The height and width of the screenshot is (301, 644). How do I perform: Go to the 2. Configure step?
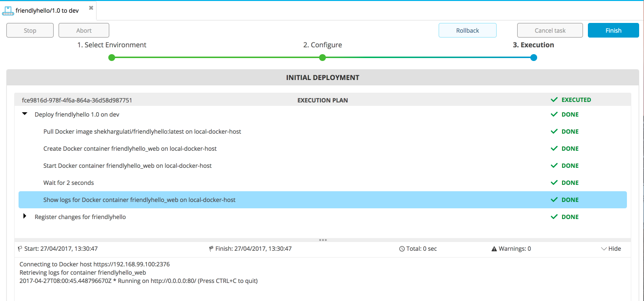(x=322, y=58)
